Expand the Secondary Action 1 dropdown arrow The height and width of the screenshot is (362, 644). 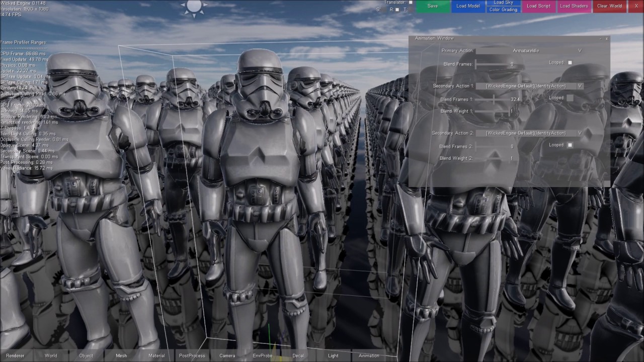coord(580,86)
